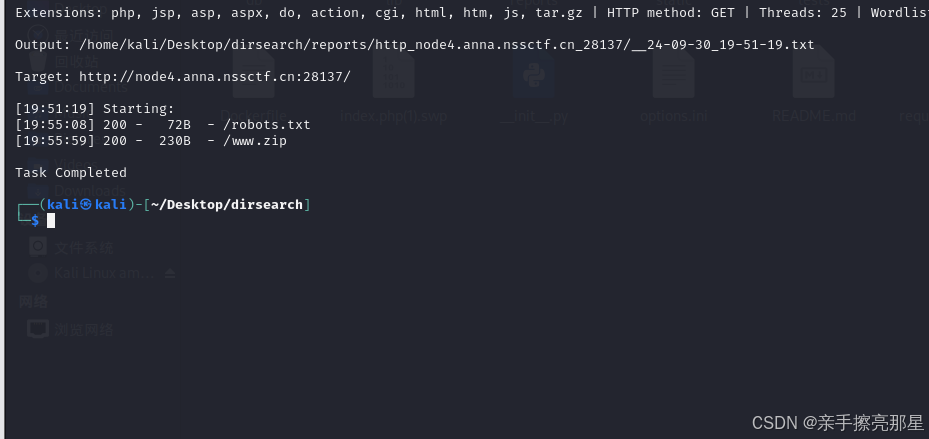Open Documents in the sidebar
This screenshot has height=439, width=929.
point(91,87)
